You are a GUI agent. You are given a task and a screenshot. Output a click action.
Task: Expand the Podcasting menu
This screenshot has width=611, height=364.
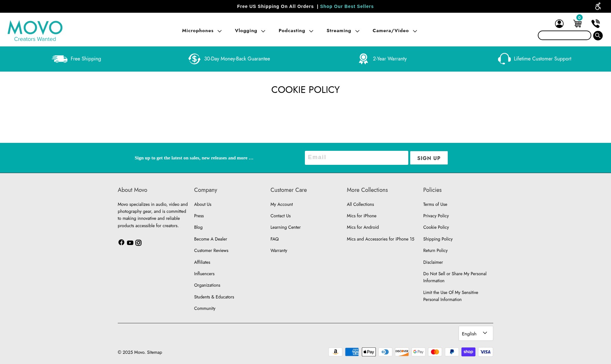click(296, 31)
